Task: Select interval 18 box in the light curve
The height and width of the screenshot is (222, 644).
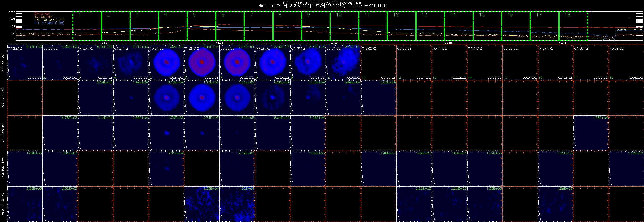Action: click(573, 26)
